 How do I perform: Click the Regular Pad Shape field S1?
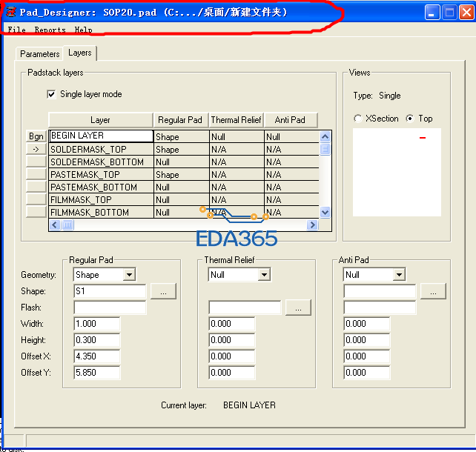[110, 291]
